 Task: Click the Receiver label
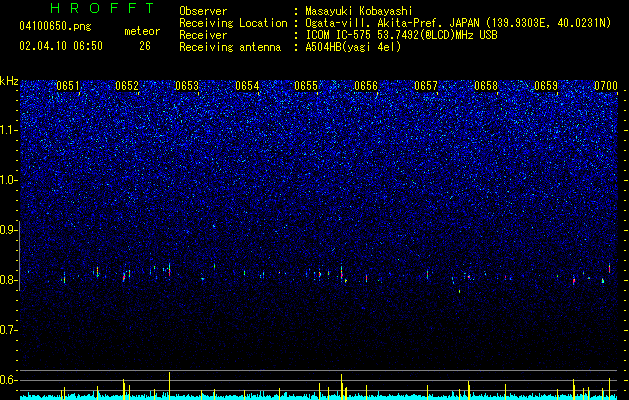[x=203, y=35]
